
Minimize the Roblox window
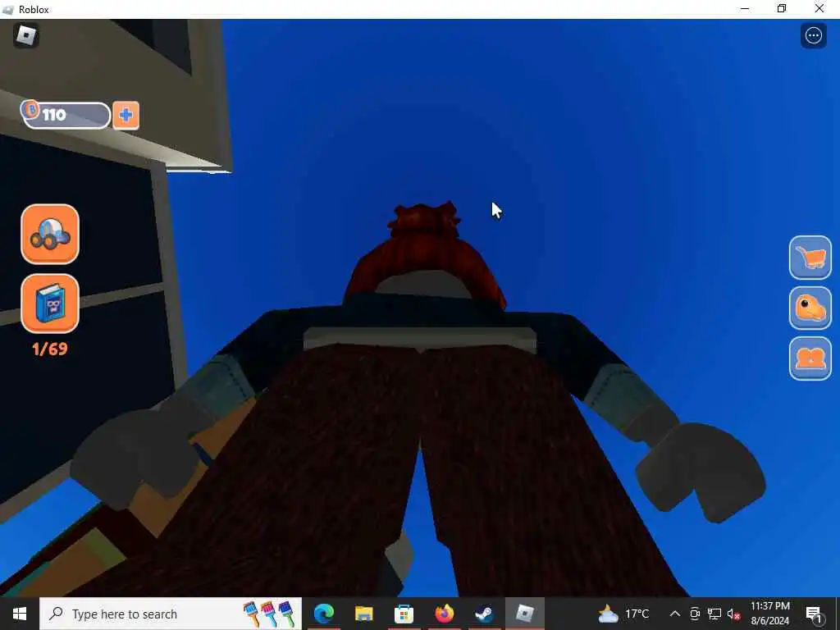745,8
